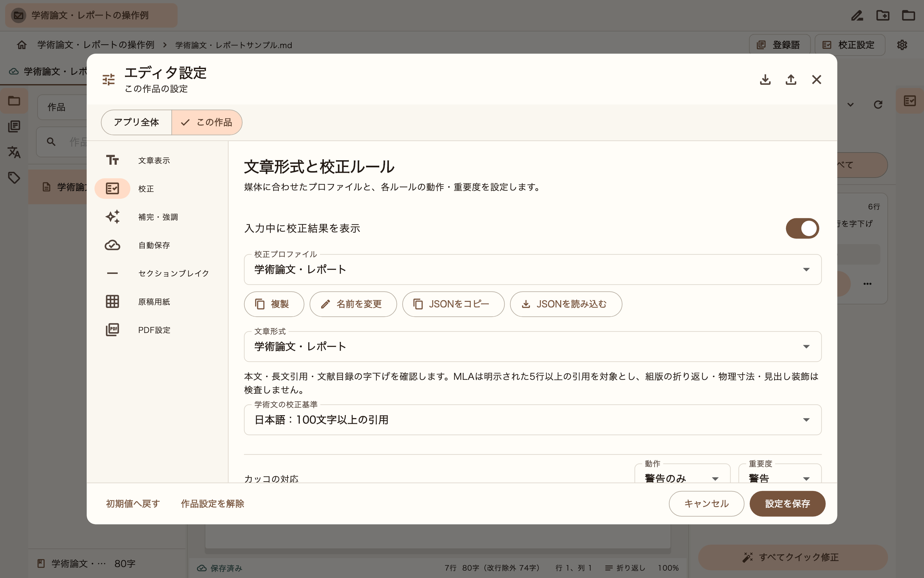This screenshot has width=924, height=578.
Task: Open the 文章表示 settings section
Action: point(157,160)
